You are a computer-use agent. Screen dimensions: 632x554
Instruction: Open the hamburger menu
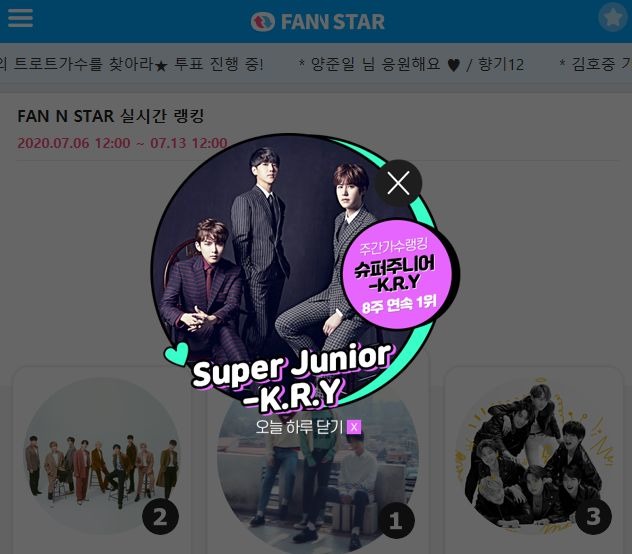(20, 18)
